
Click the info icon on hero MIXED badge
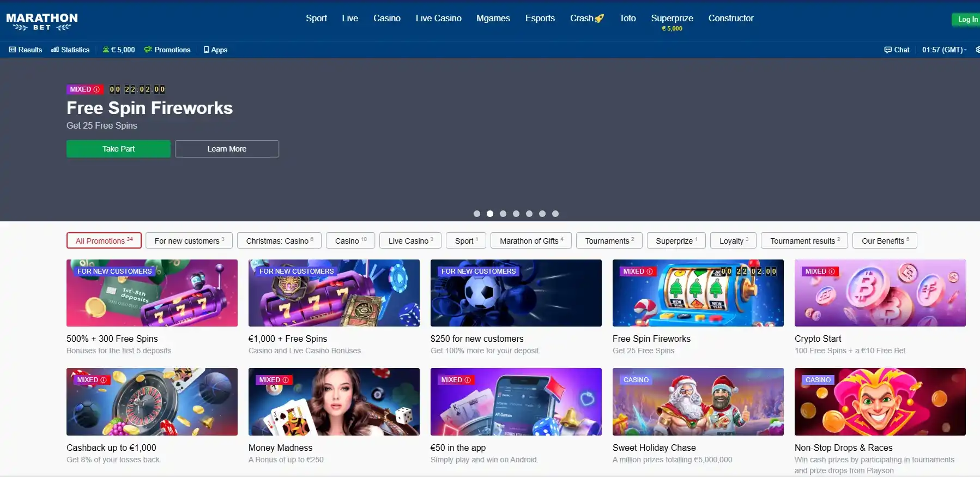pos(96,89)
